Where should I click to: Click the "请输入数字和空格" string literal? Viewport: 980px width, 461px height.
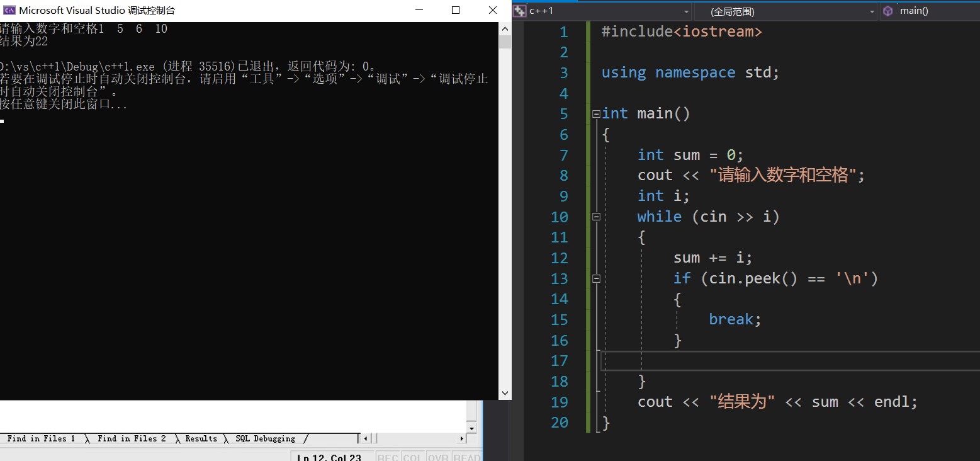(x=782, y=175)
